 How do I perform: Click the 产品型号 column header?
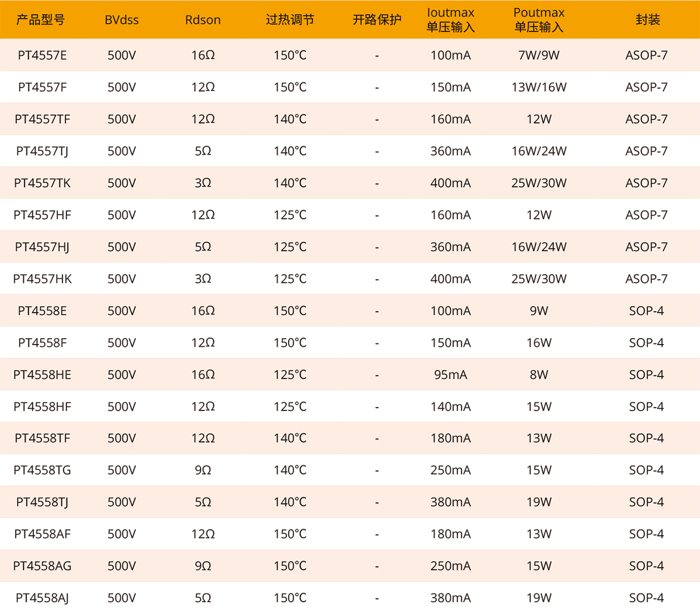tap(40, 20)
